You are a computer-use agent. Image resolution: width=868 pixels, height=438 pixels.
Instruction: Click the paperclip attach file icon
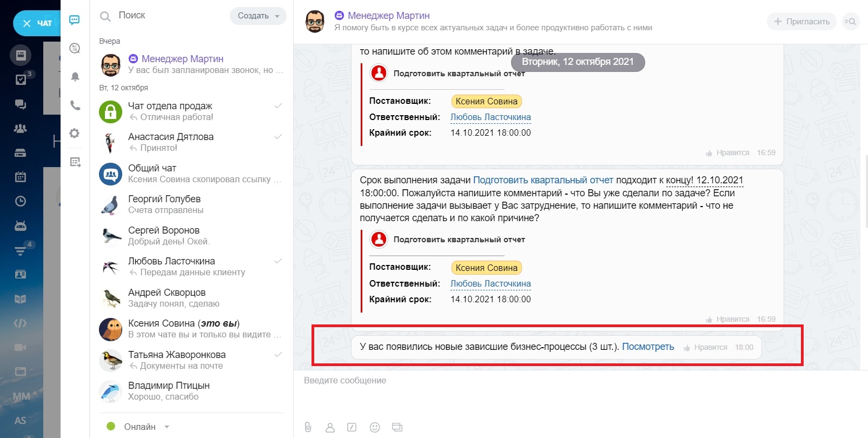pos(308,427)
